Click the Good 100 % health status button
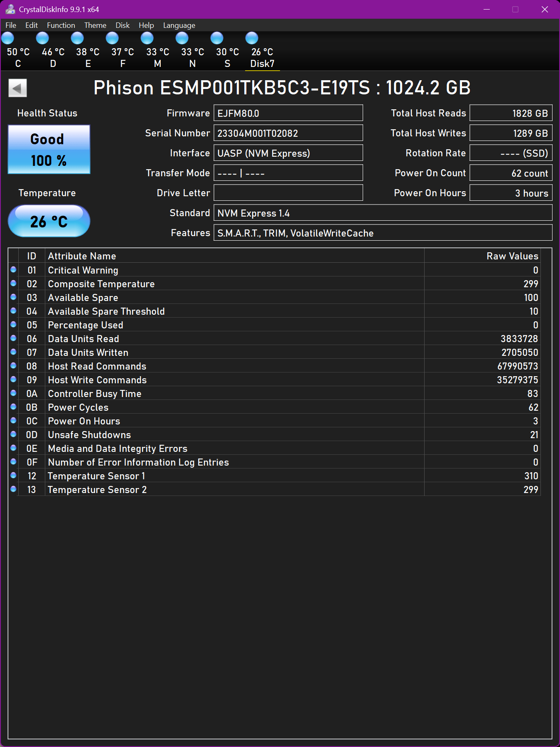 click(49, 150)
